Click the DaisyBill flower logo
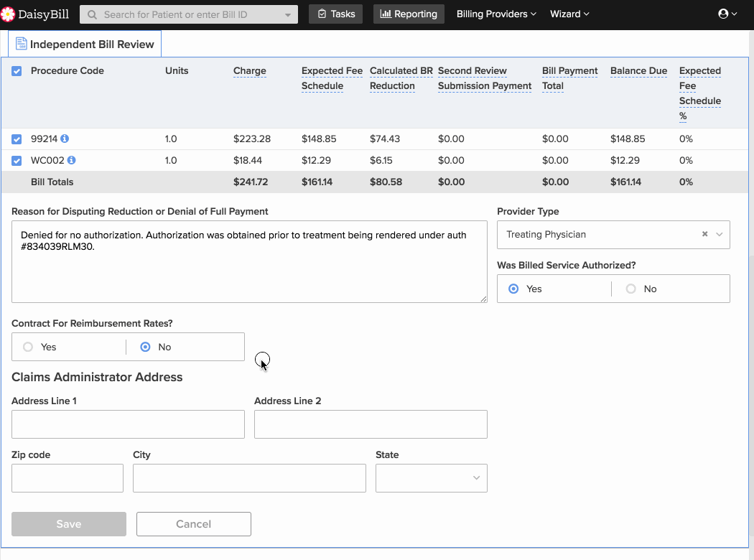Image resolution: width=754 pixels, height=560 pixels. 7,14
